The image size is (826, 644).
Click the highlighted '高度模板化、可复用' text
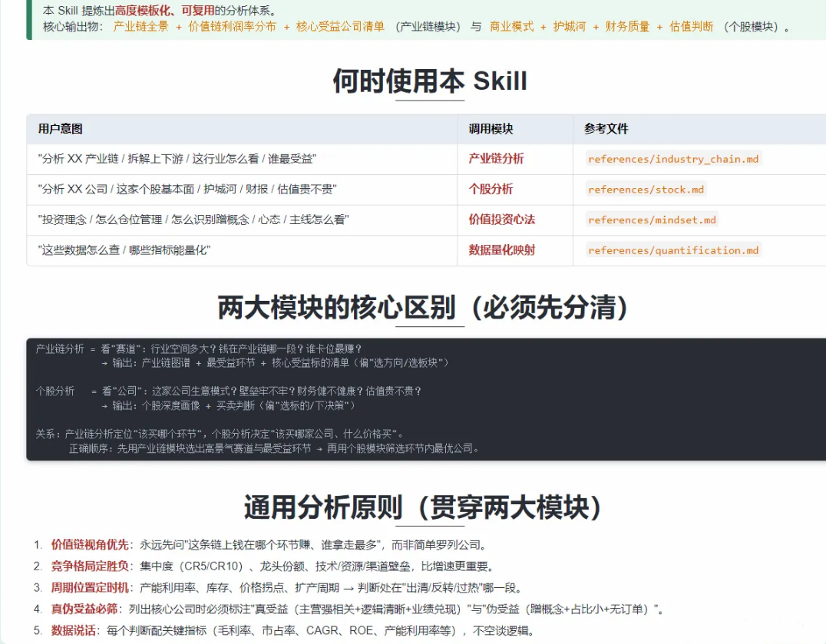click(164, 11)
